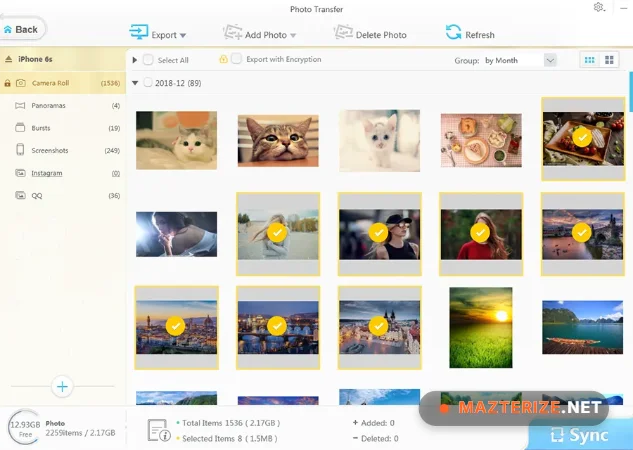Open the Instagram album

tap(63, 173)
